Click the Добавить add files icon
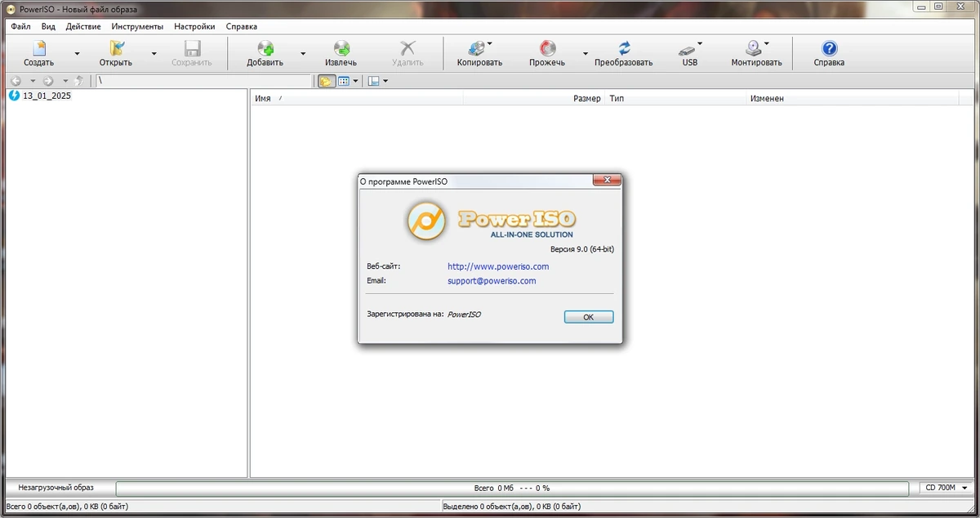980x518 pixels. pos(265,49)
